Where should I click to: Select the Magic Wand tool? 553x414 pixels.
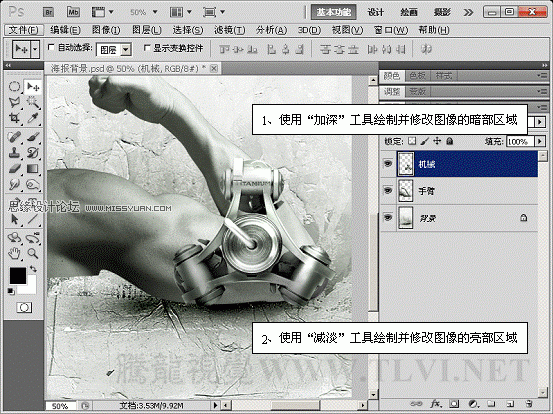coord(33,102)
